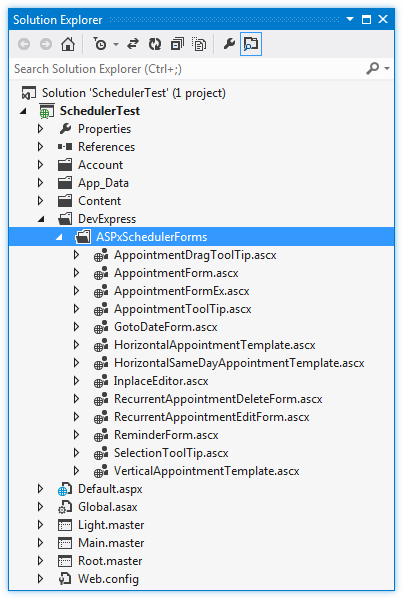Select the Default.aspx file
This screenshot has height=599, width=403.
tap(110, 489)
